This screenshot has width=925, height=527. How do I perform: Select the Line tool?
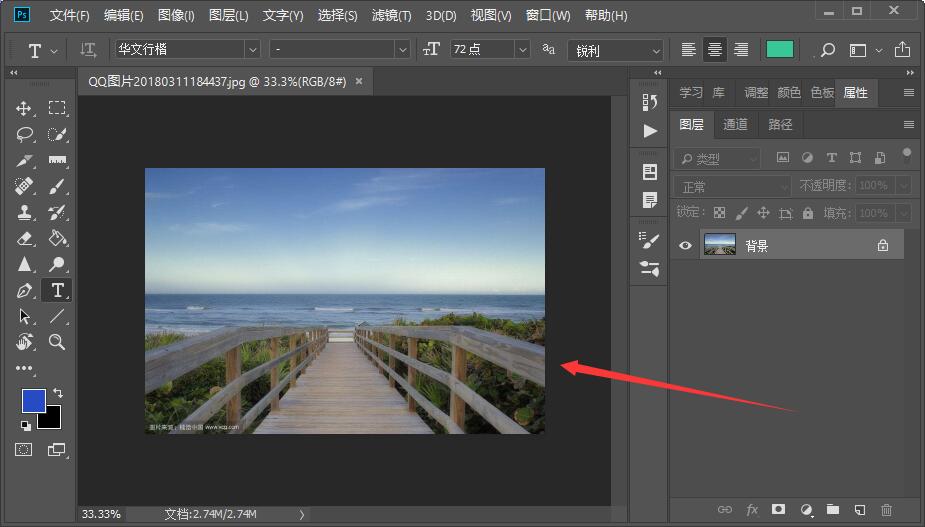pyautogui.click(x=57, y=316)
